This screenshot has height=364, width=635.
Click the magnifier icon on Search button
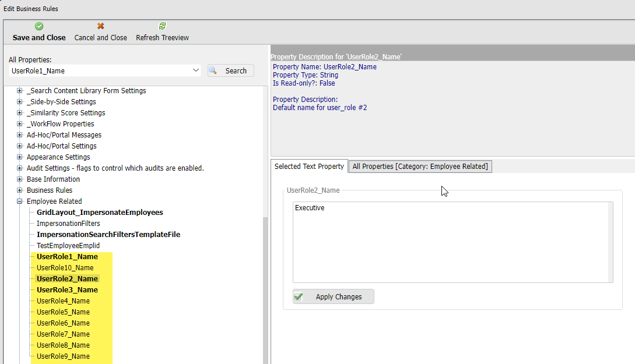pos(213,70)
